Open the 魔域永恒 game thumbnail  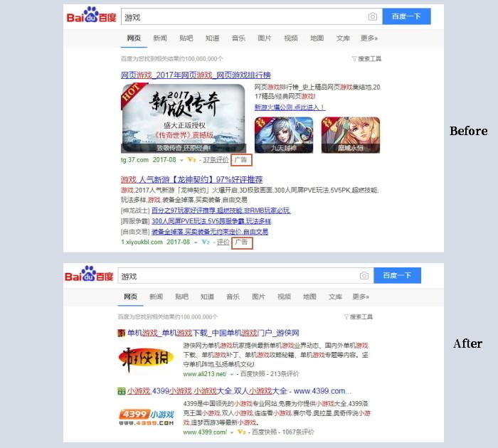[351, 135]
